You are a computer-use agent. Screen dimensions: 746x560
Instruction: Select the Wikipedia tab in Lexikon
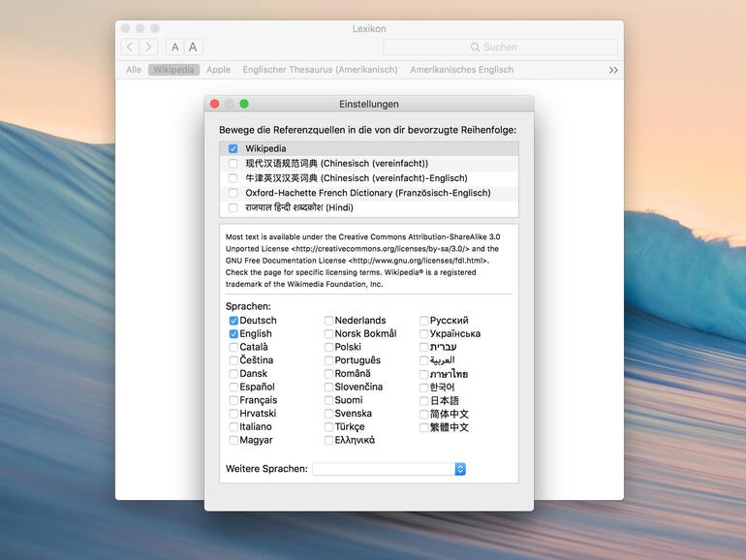[x=173, y=70]
